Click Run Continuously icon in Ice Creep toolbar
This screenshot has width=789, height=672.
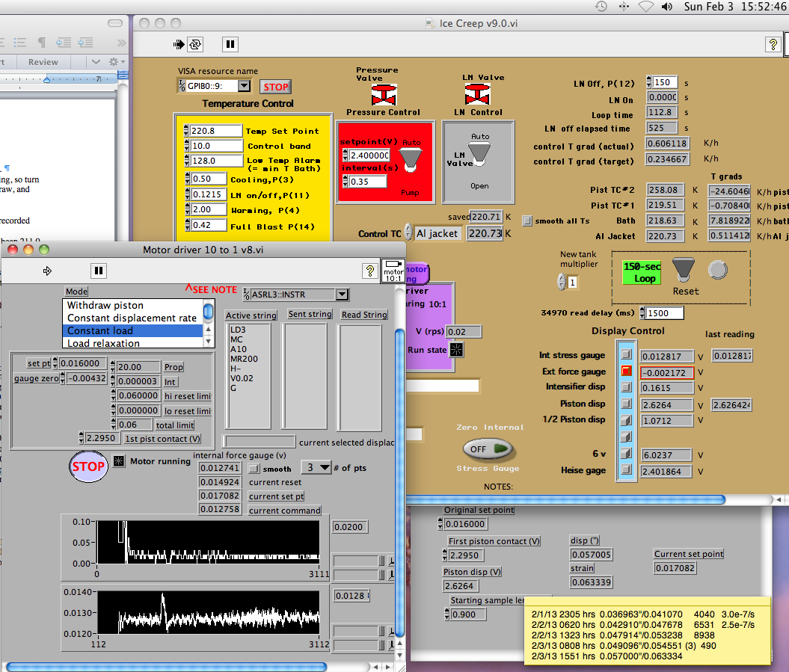point(195,45)
